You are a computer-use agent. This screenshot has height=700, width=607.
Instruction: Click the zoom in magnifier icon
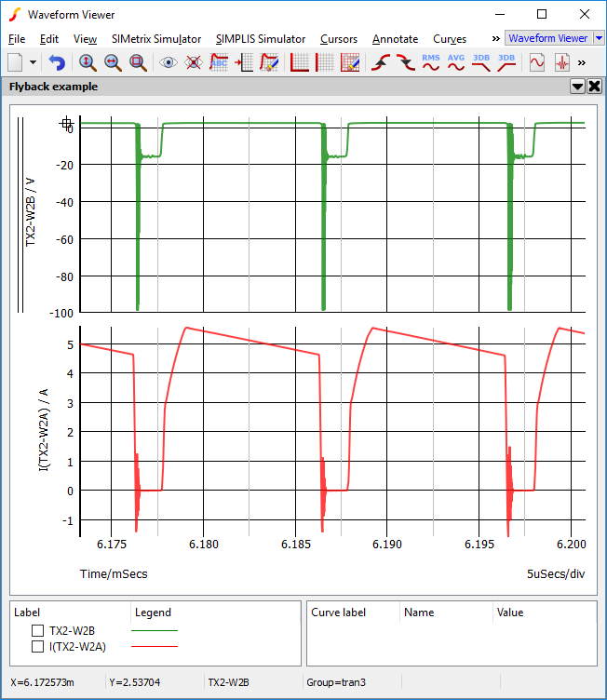point(88,62)
